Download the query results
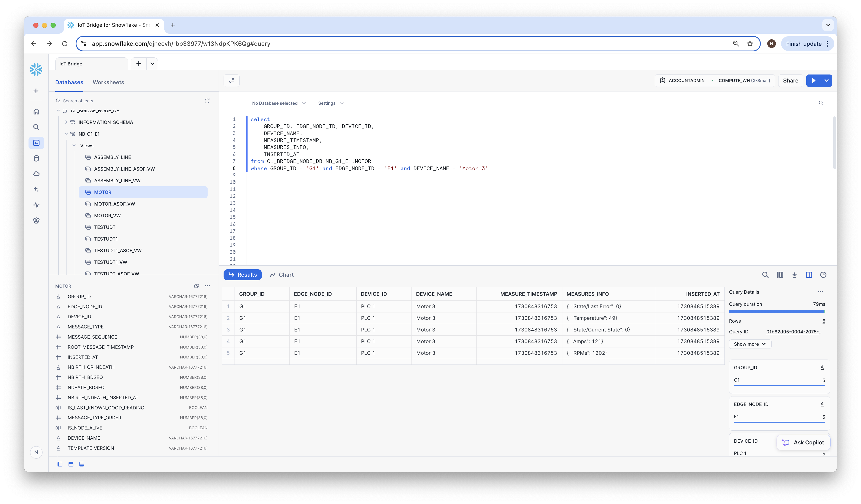This screenshot has height=504, width=861. (794, 275)
